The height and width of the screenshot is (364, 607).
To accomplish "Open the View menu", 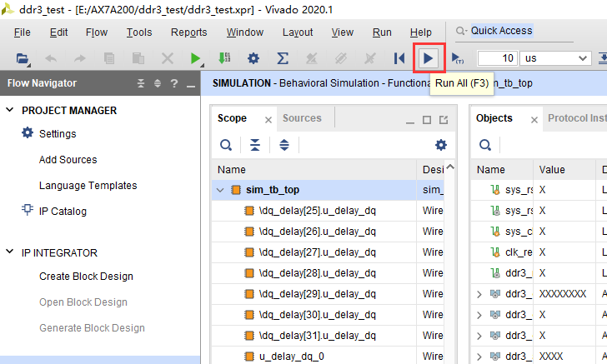I will pos(342,32).
